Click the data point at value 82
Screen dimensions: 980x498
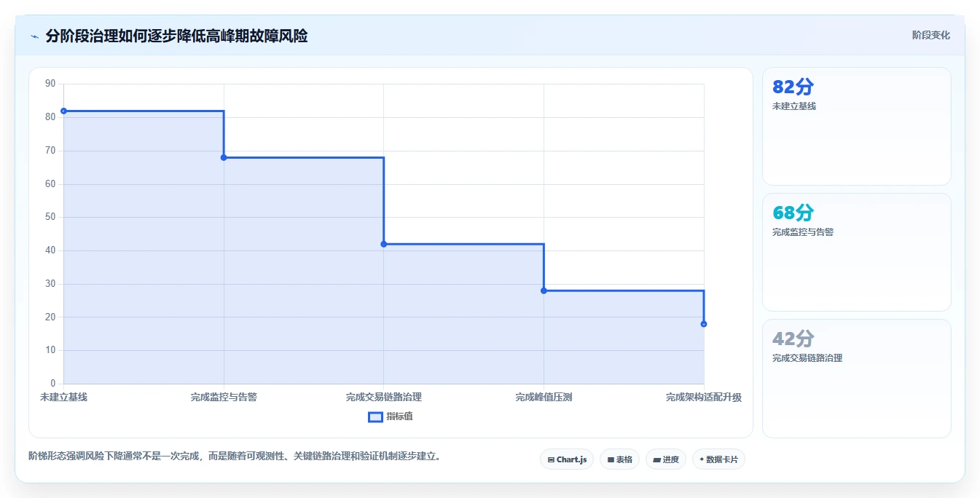coord(63,111)
